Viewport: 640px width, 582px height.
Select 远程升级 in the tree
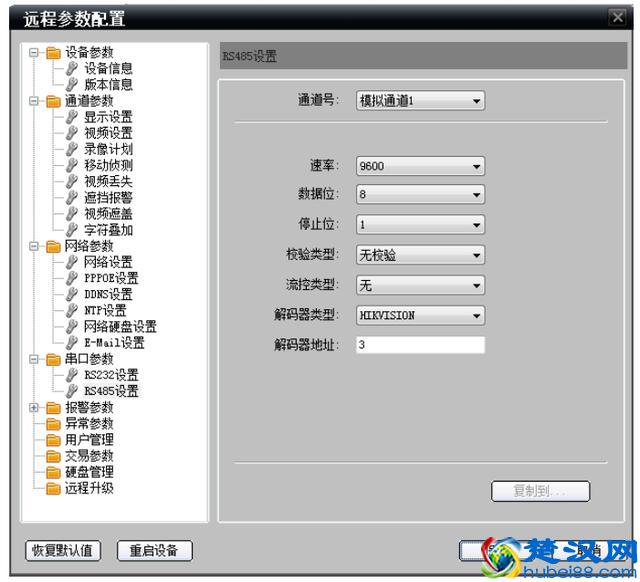[89, 489]
